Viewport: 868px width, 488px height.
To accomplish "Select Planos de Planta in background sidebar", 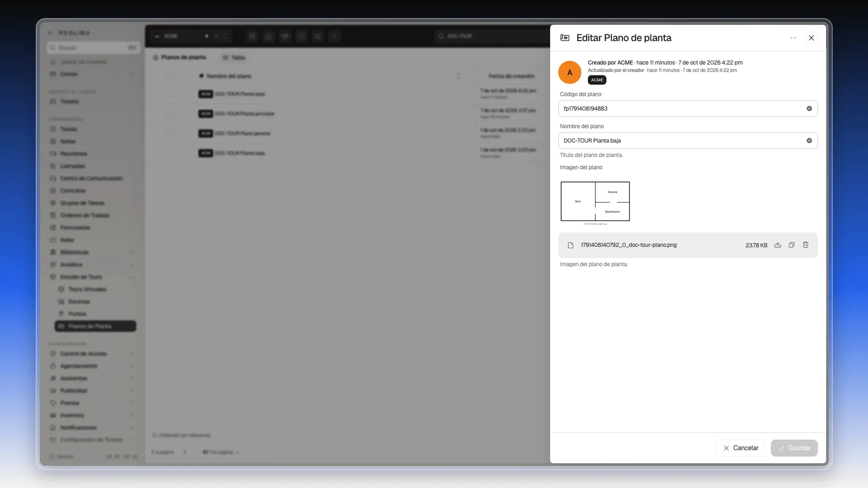I will point(95,326).
